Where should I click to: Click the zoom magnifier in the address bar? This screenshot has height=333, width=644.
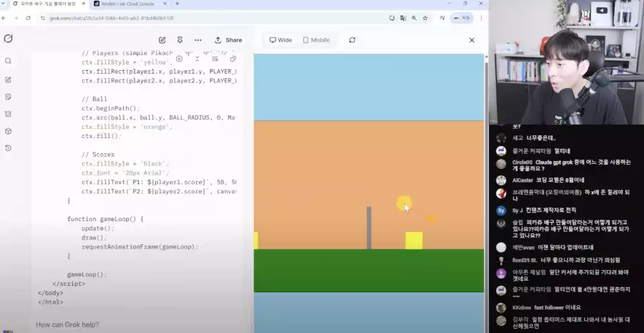(414, 18)
